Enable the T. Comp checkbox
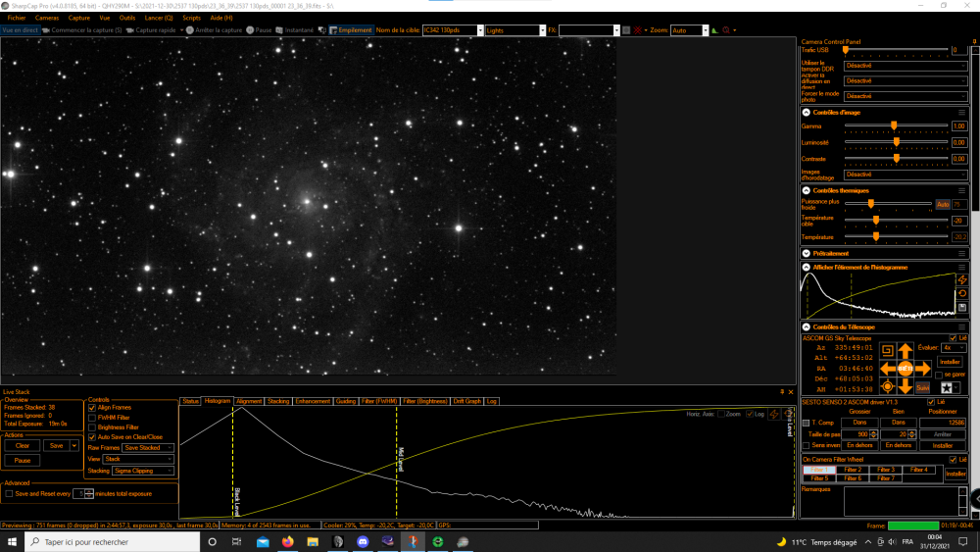 [x=807, y=424]
